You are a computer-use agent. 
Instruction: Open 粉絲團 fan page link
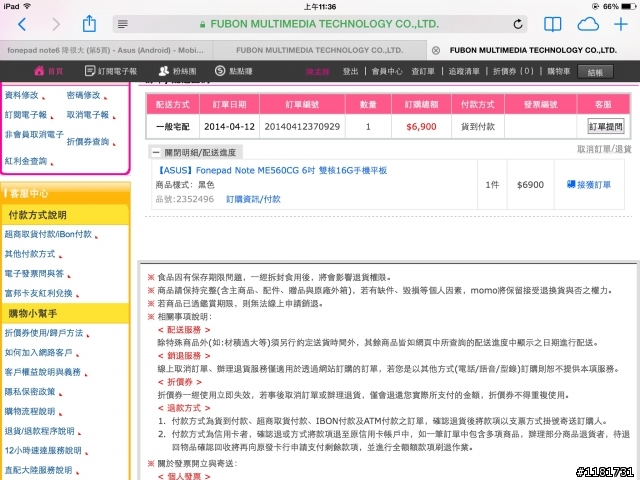178,71
